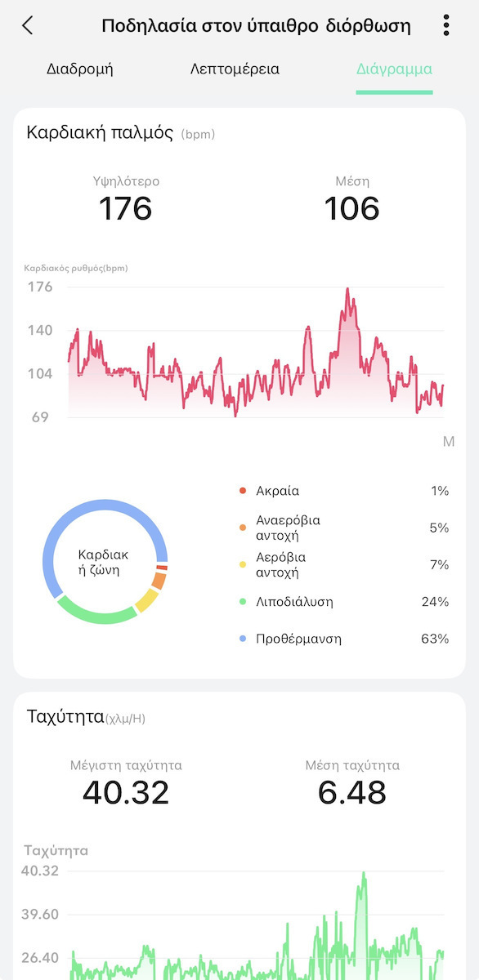
Task: Tap the Καρδιακή ζώνη donut center label
Action: [104, 562]
